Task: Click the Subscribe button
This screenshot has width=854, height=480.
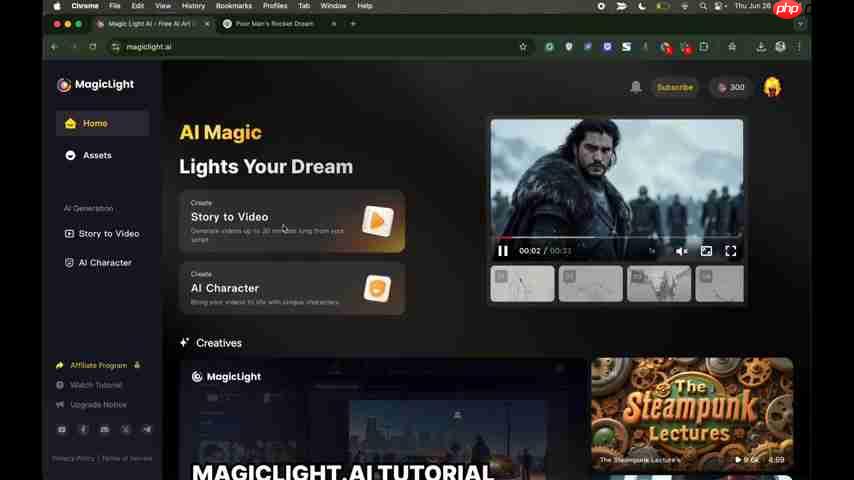Action: 675,87
